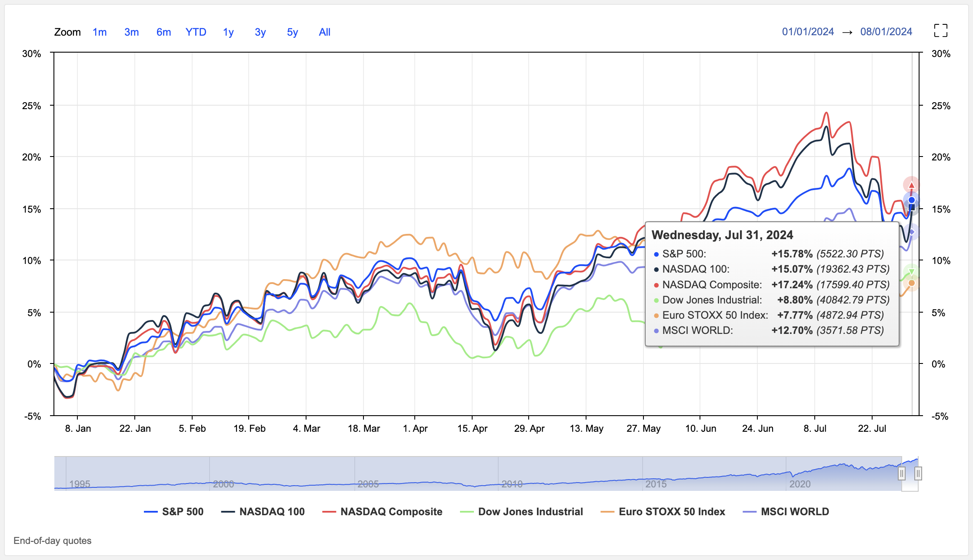Hide NASDAQ Composite series in legend
Screen dimensions: 973x560
382,512
